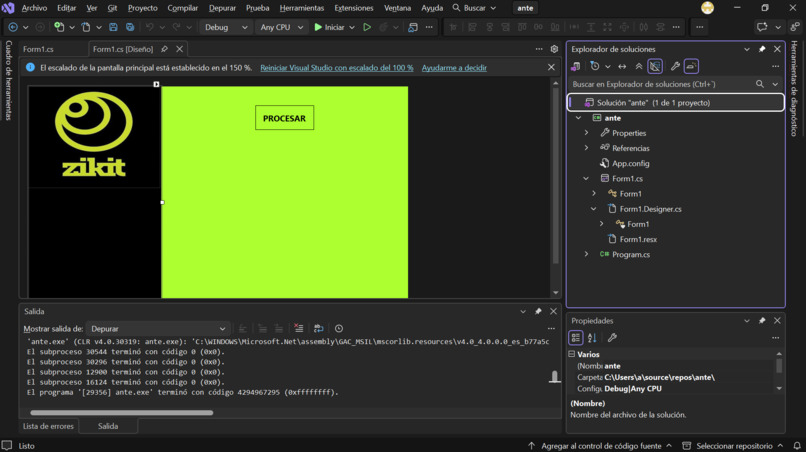Click the live share browser icon in toolbar
This screenshot has height=452, width=806.
412,27
